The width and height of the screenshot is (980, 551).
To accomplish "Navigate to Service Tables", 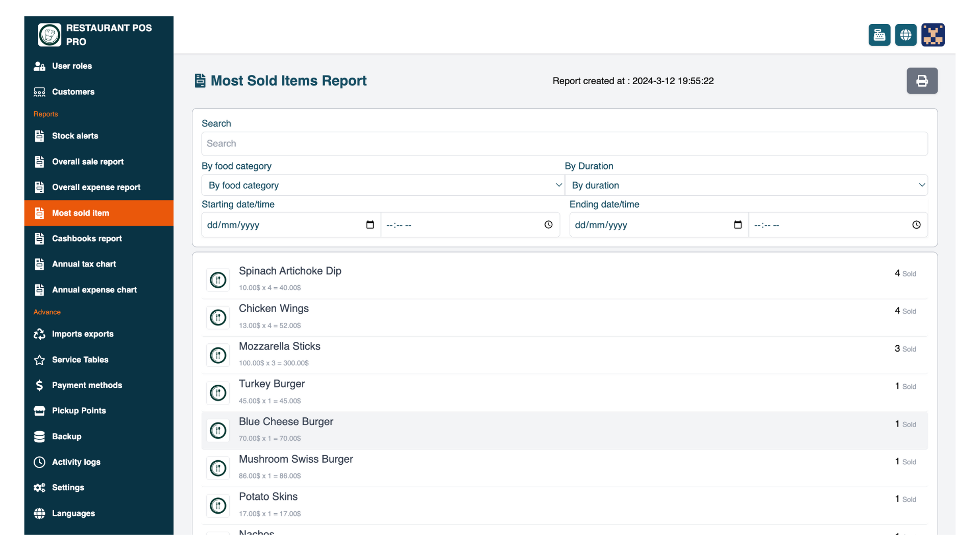I will 80,360.
